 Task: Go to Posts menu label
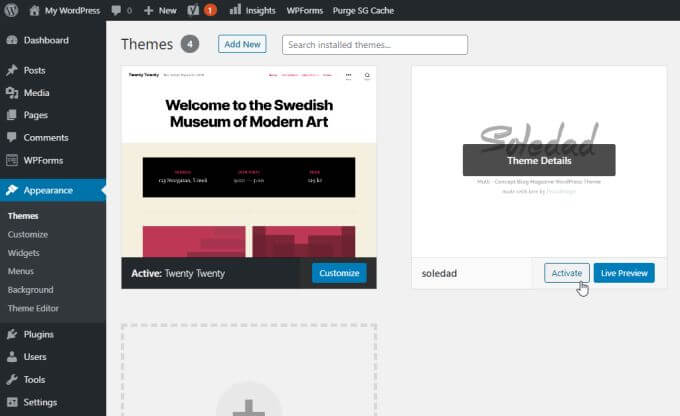[35, 70]
